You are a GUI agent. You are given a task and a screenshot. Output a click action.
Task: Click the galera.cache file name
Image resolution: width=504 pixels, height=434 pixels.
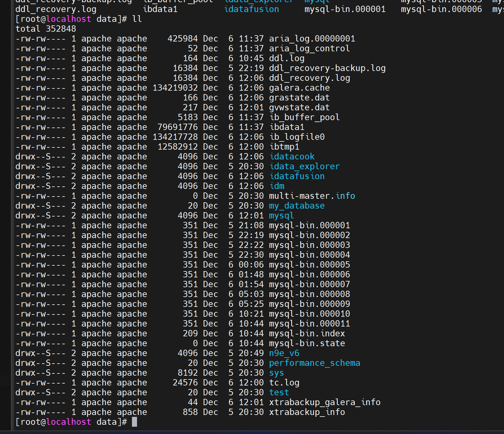pyautogui.click(x=299, y=88)
